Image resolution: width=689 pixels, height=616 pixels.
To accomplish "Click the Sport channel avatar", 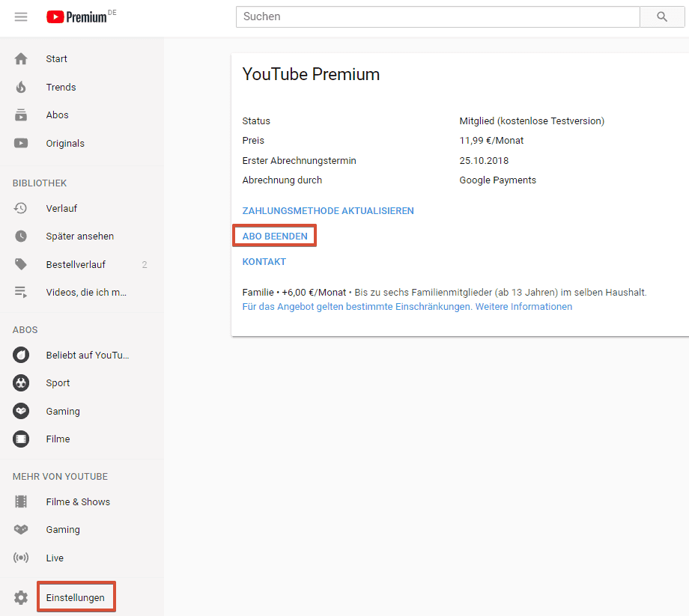I will coord(21,383).
